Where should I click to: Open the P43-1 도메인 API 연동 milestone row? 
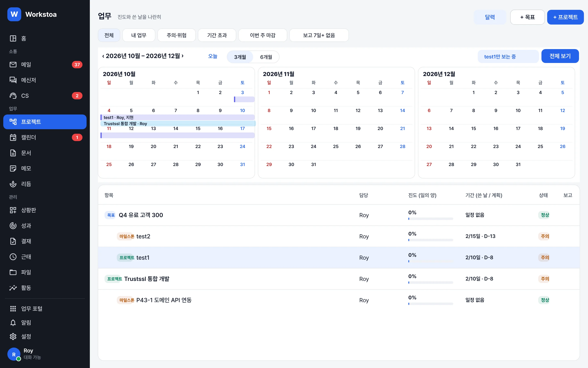click(x=339, y=300)
